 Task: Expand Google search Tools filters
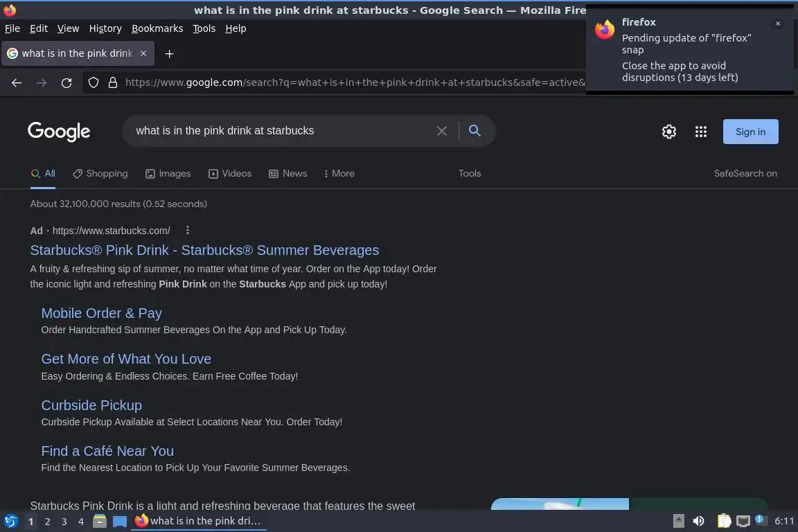(x=469, y=174)
